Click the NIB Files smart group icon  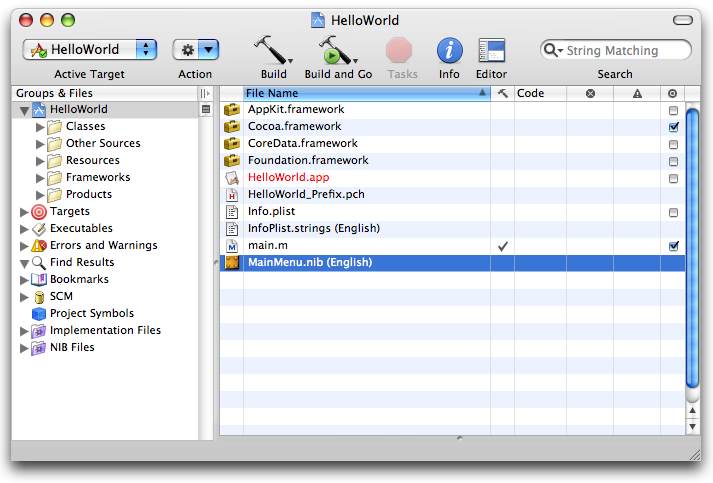pos(39,347)
